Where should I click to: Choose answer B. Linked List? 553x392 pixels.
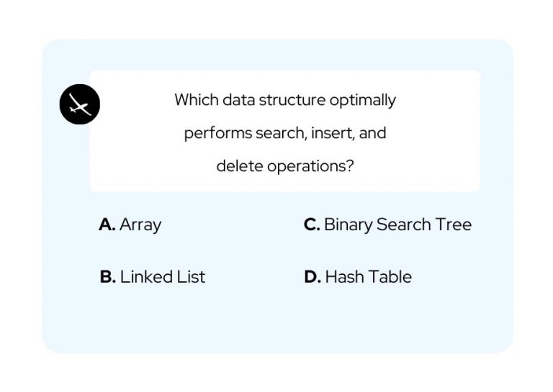pyautogui.click(x=153, y=276)
